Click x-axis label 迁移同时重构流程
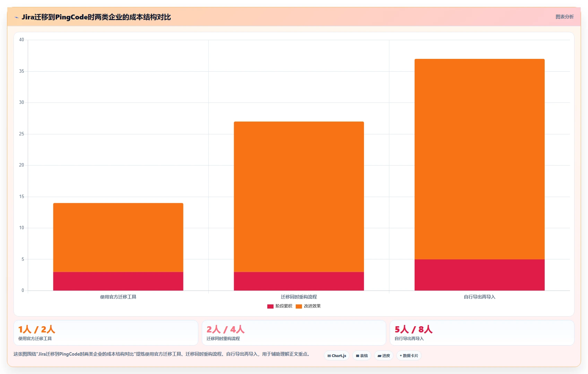The width and height of the screenshot is (588, 374). [299, 297]
